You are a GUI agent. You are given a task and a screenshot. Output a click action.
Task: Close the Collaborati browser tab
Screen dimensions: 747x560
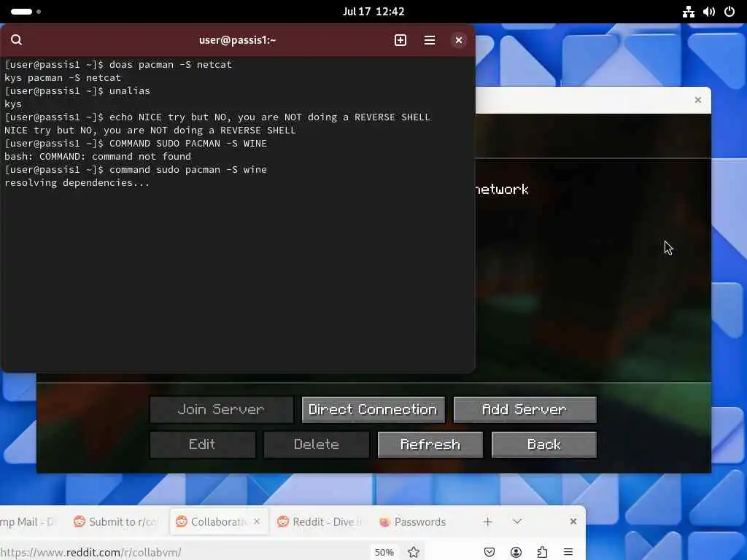(x=257, y=521)
